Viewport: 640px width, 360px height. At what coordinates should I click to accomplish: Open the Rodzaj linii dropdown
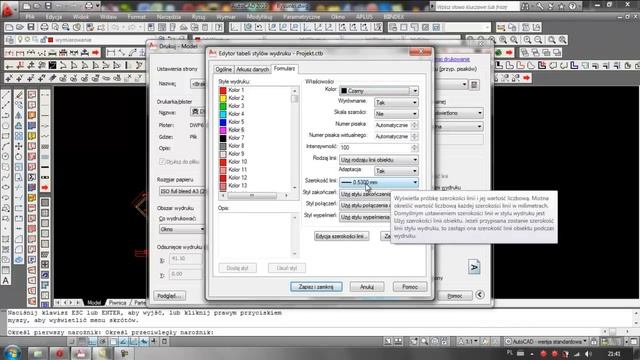point(379,160)
